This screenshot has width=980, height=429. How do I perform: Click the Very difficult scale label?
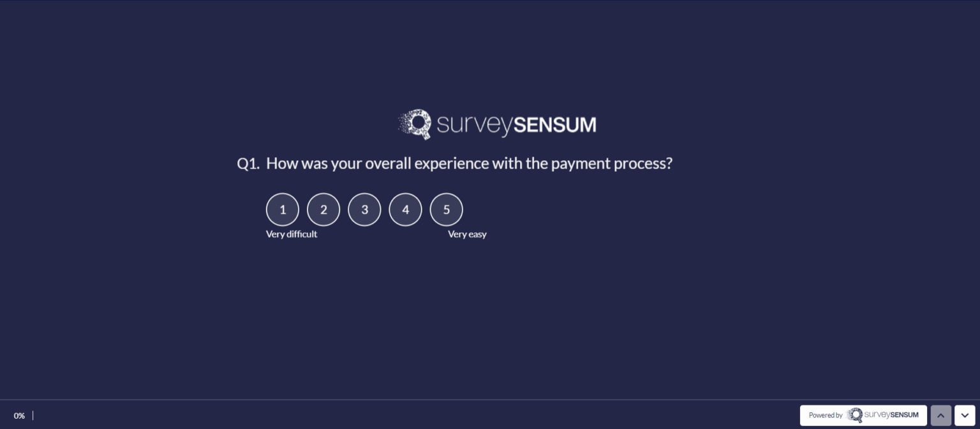[x=292, y=234]
